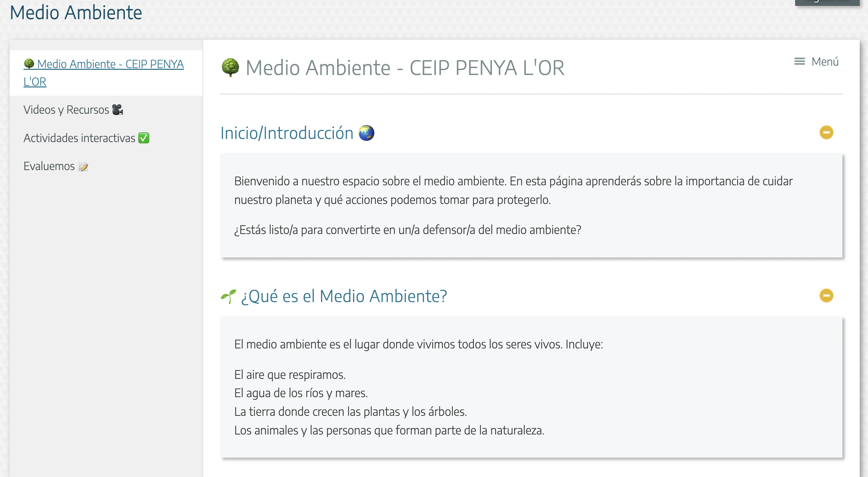Image resolution: width=868 pixels, height=477 pixels.
Task: Click the green checkmark icon beside Actividades interactivas
Action: pyautogui.click(x=144, y=138)
